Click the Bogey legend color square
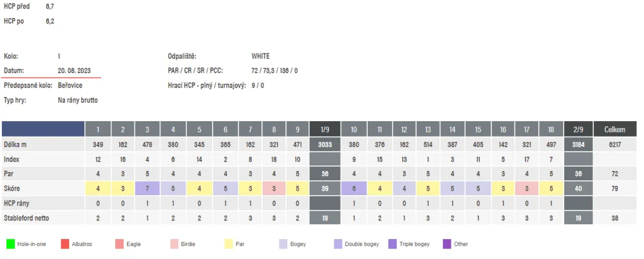Viewport: 644px width, 259px height. coord(283,244)
